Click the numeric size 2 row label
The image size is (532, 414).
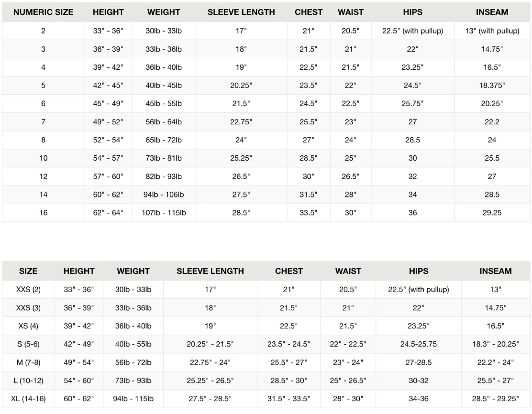pyautogui.click(x=44, y=31)
